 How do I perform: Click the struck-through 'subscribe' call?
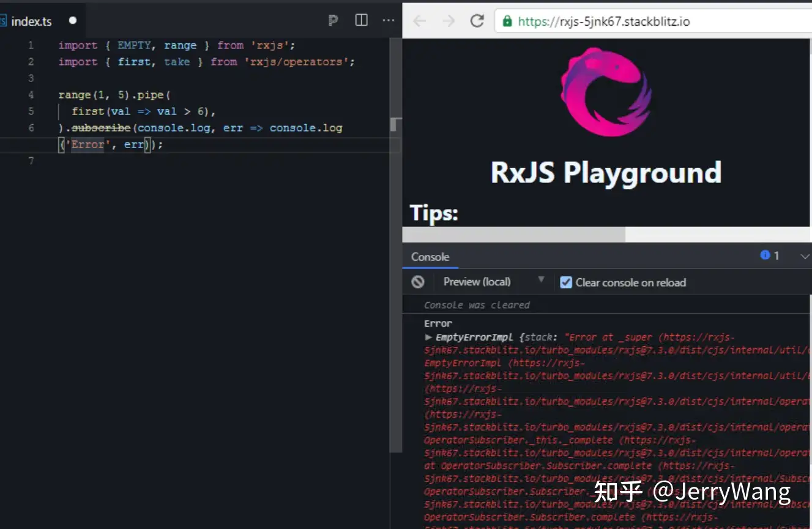tap(101, 128)
